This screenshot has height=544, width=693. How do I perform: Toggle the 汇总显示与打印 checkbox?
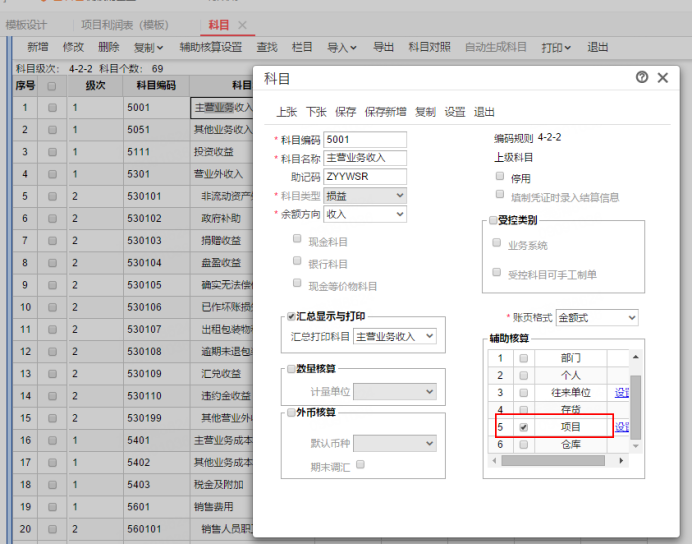click(291, 317)
